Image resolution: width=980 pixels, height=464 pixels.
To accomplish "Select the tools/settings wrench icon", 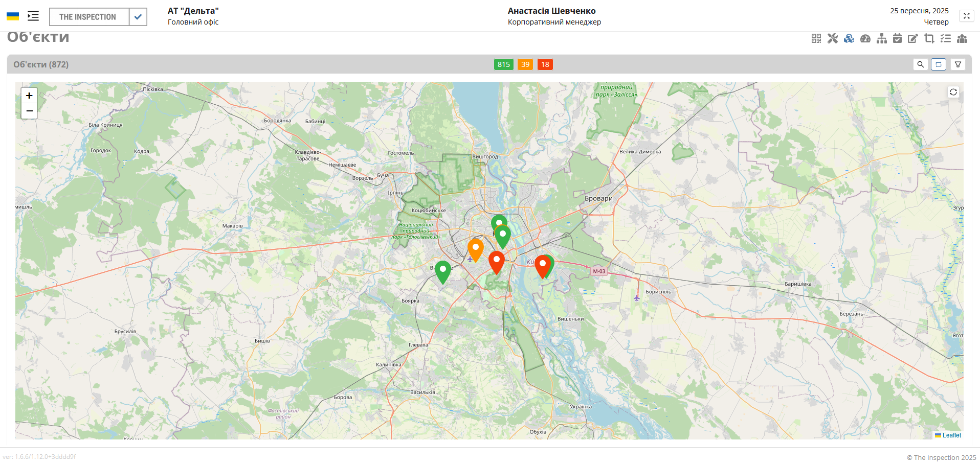I will (x=833, y=38).
